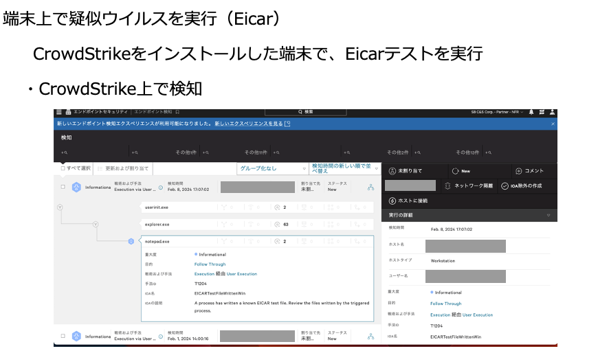Click info icon beside Execution via User in Feb. 8 row
609x364 pixels.
tap(160, 187)
